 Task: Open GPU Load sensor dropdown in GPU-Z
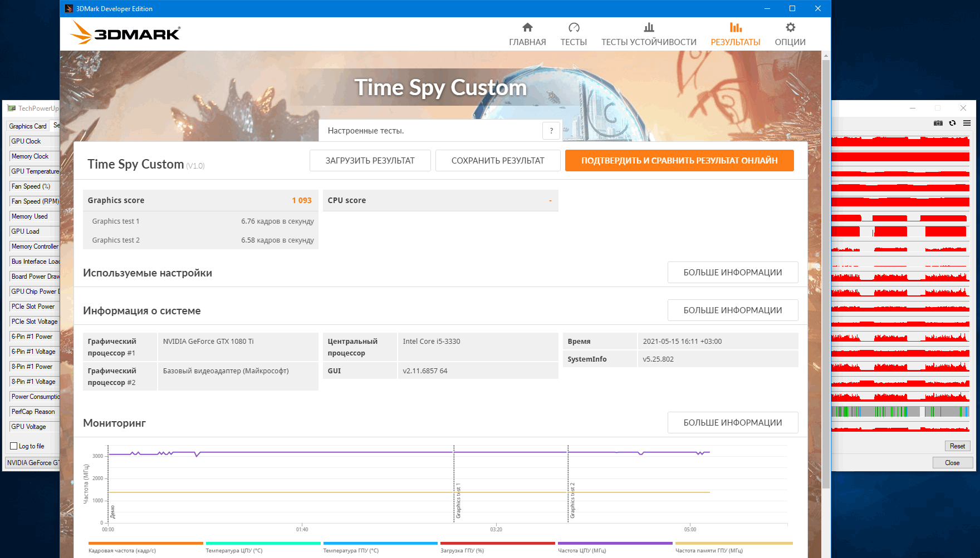coord(35,231)
